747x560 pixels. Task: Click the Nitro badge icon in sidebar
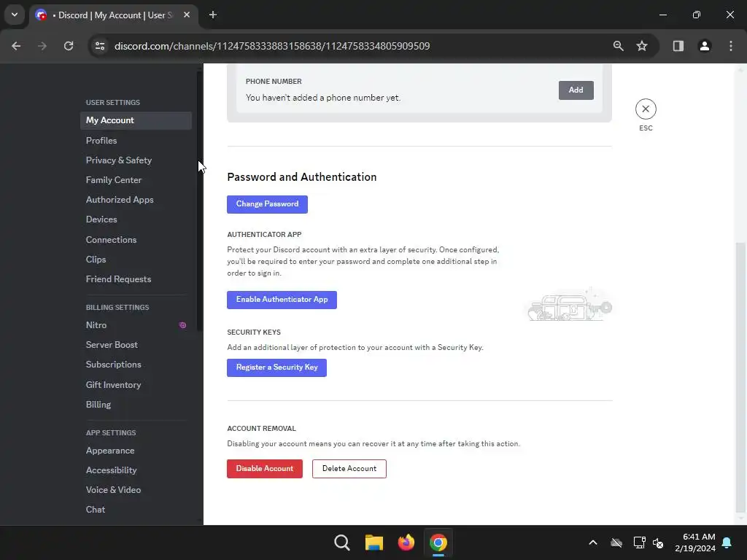(182, 325)
